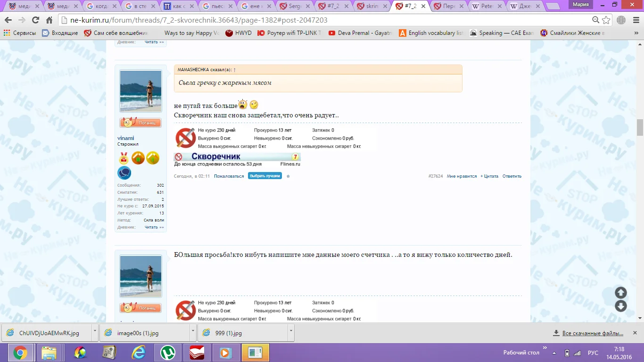644x362 pixels.
Task: Open the Speaking — CAE Exam bookmark
Action: 502,33
